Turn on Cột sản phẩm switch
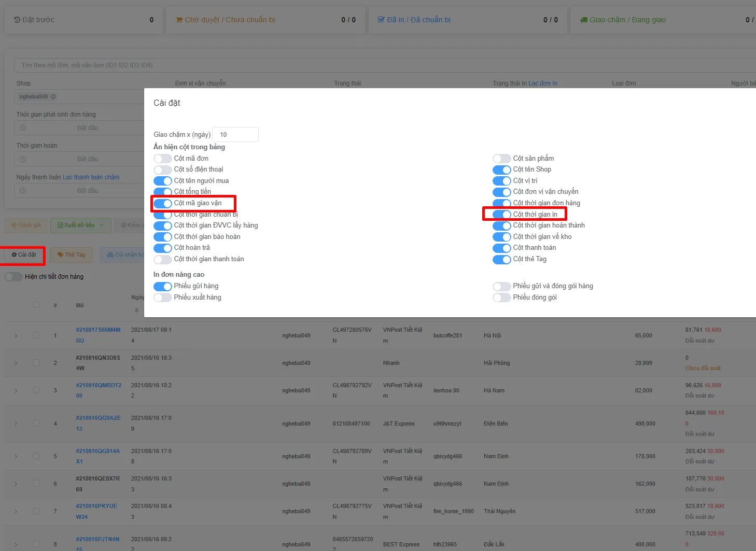The image size is (756, 551). (501, 159)
